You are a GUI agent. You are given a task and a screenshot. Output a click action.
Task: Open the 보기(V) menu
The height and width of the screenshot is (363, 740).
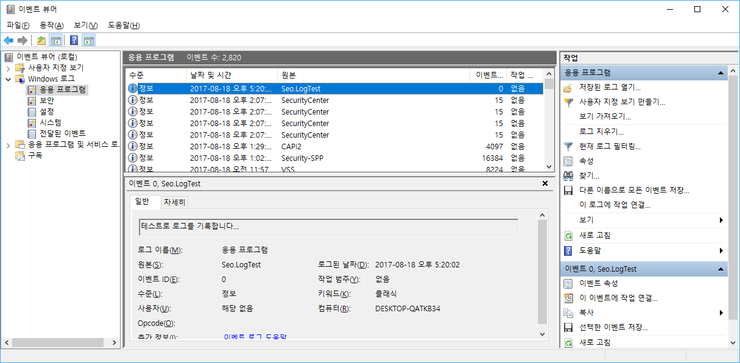point(86,25)
